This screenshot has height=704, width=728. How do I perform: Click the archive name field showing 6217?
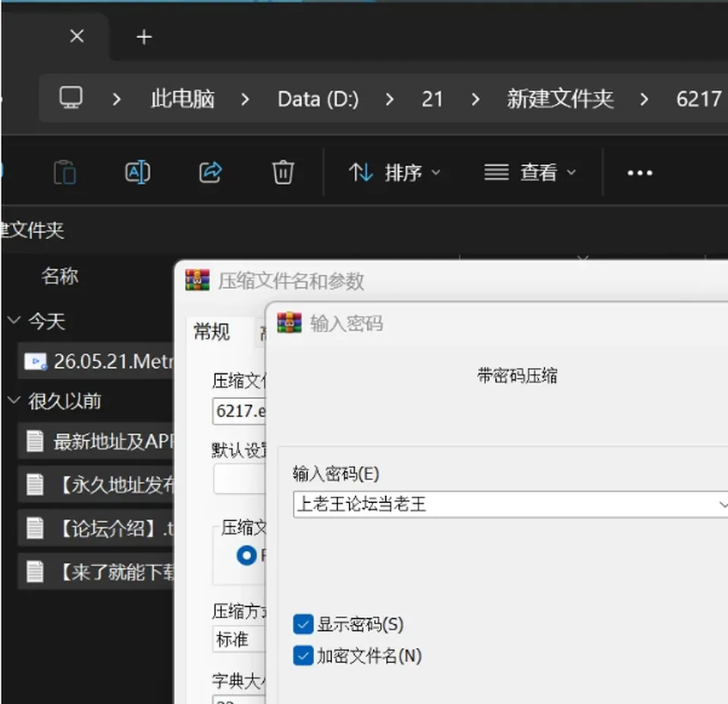(240, 411)
